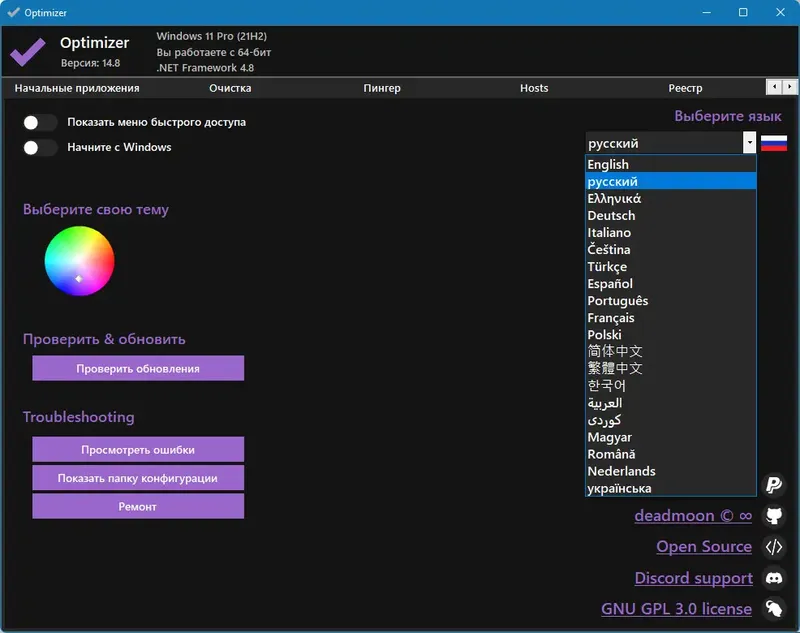Open the Реестр tab

tap(685, 88)
